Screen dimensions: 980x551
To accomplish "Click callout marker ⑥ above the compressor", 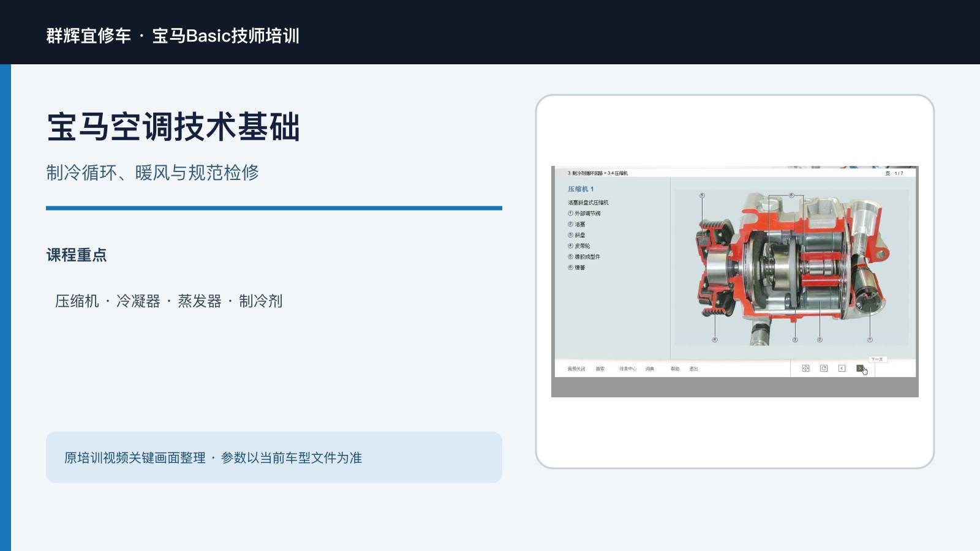I will [791, 195].
